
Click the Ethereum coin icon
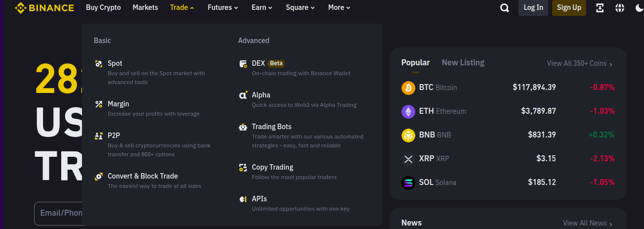pos(408,111)
